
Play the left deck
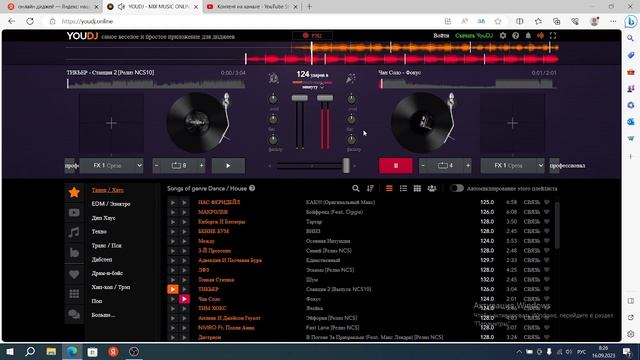(x=228, y=166)
